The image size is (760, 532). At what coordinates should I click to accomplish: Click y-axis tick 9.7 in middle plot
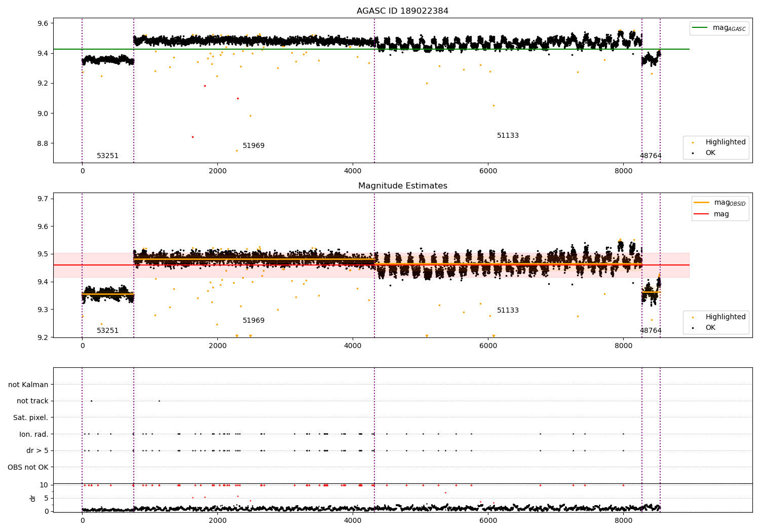(42, 199)
